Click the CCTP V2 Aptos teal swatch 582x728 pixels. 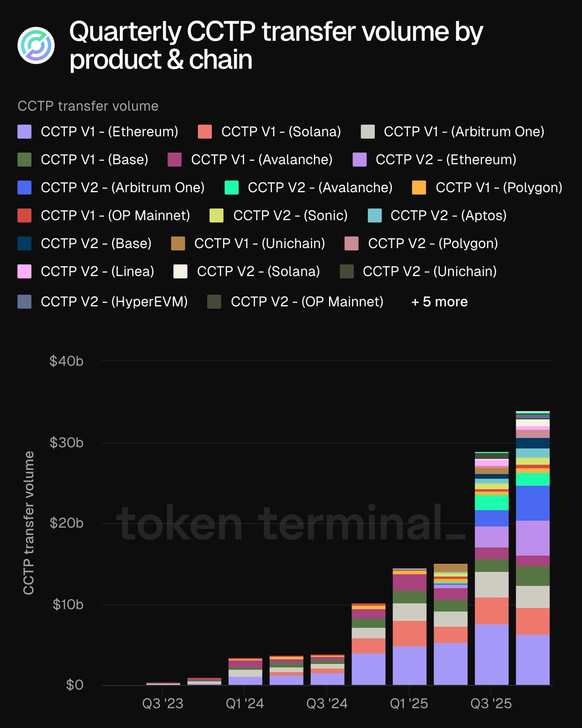374,215
